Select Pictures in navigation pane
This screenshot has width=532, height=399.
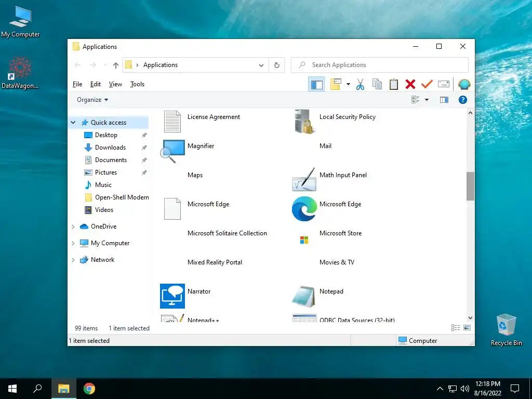tap(106, 172)
